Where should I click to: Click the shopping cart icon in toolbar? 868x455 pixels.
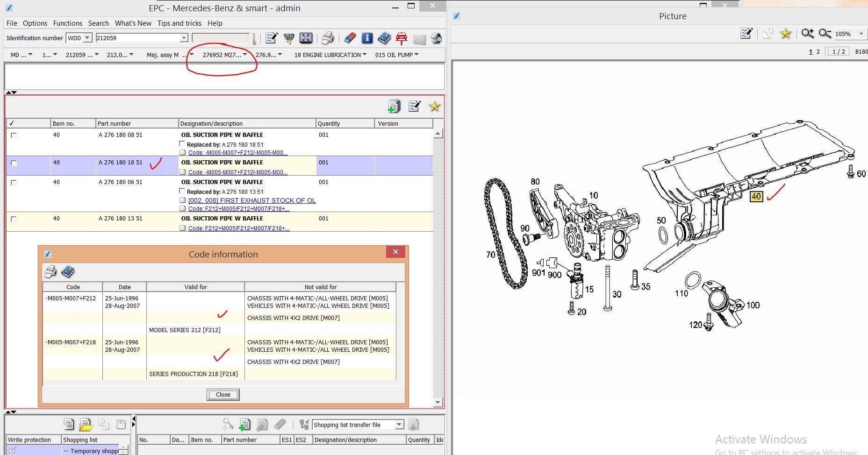(289, 38)
